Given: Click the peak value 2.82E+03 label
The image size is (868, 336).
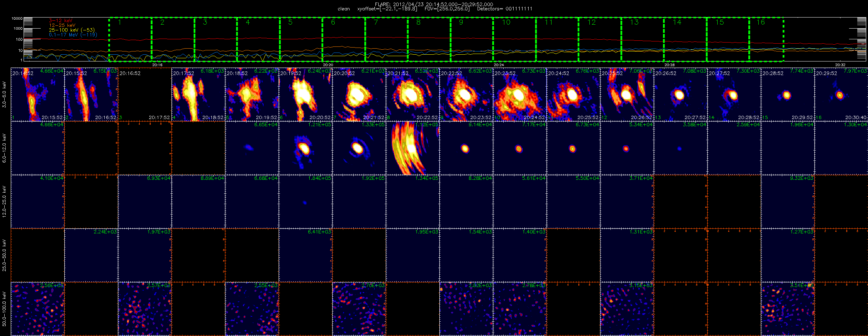Looking at the screenshot, I should (480, 286).
